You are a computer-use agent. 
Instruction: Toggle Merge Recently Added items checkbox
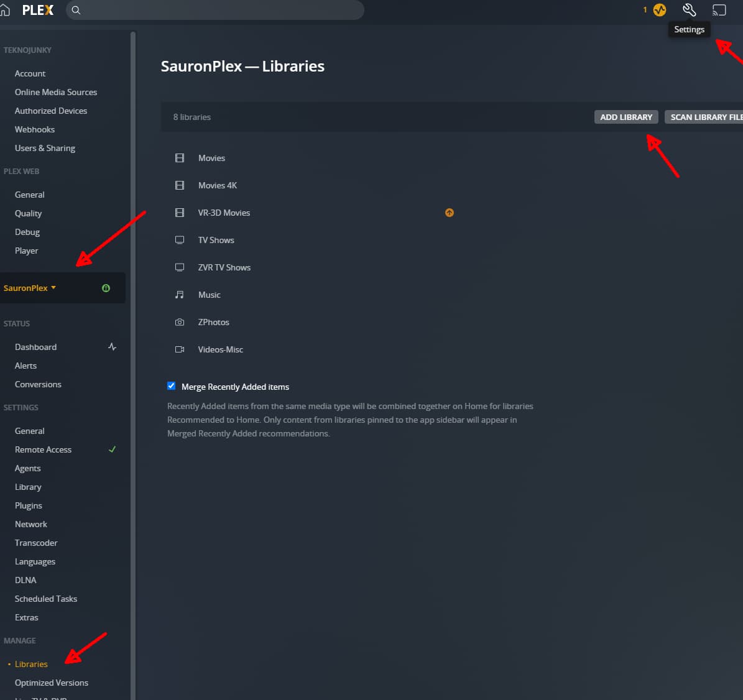pos(172,386)
